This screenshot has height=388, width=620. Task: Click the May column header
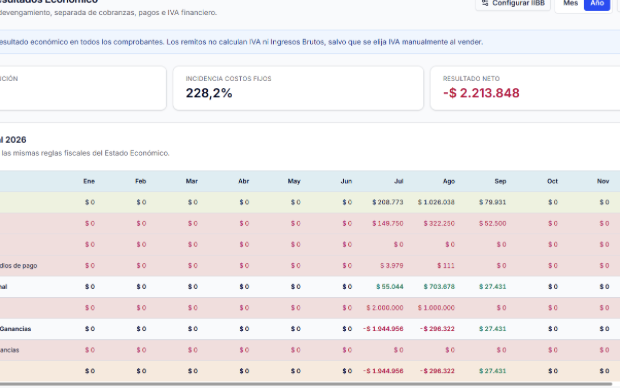294,181
